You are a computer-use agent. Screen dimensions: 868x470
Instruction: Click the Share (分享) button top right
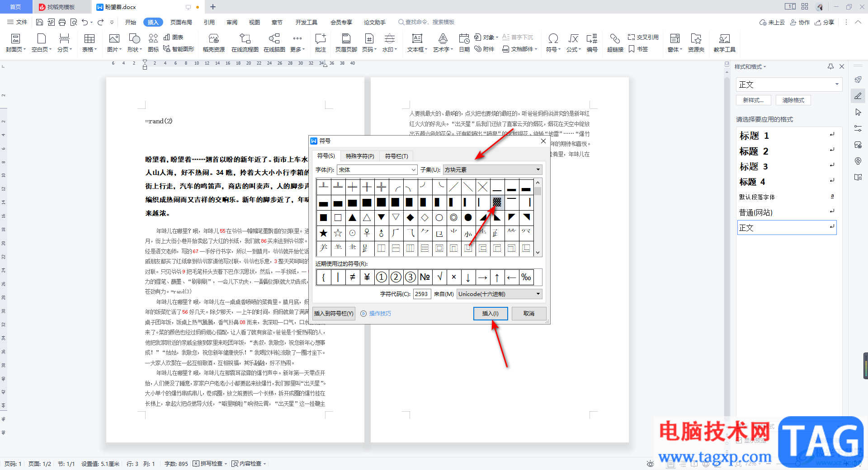tap(825, 22)
